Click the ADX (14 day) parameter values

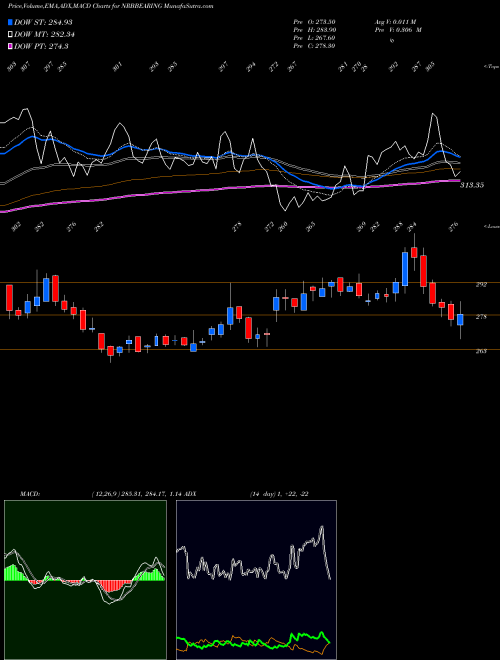pyautogui.click(x=279, y=494)
